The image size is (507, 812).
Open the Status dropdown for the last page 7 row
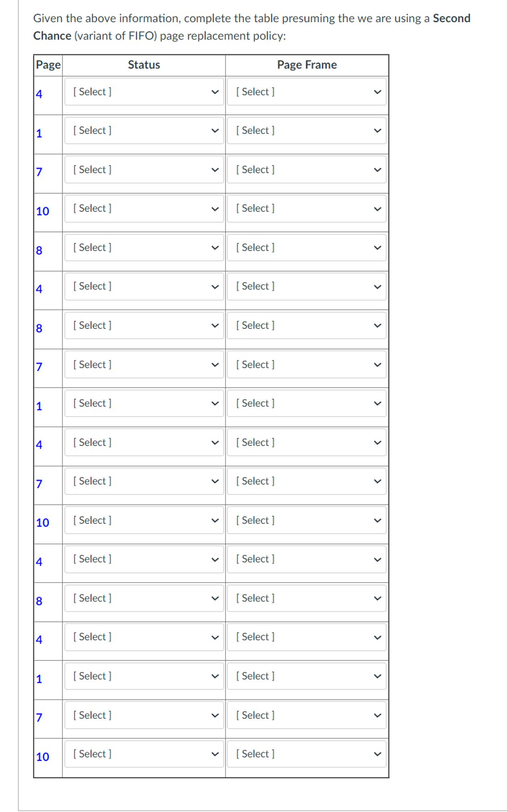tap(144, 715)
